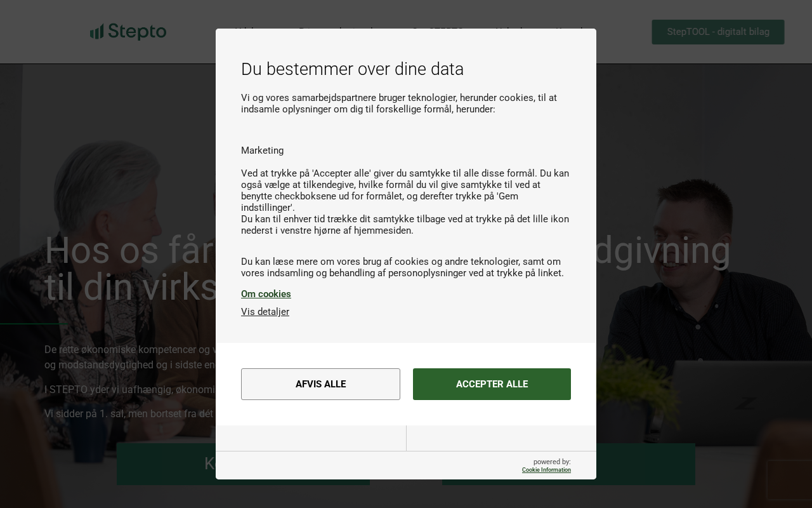Reject all cookies with AFVIS ALLE

(320, 384)
